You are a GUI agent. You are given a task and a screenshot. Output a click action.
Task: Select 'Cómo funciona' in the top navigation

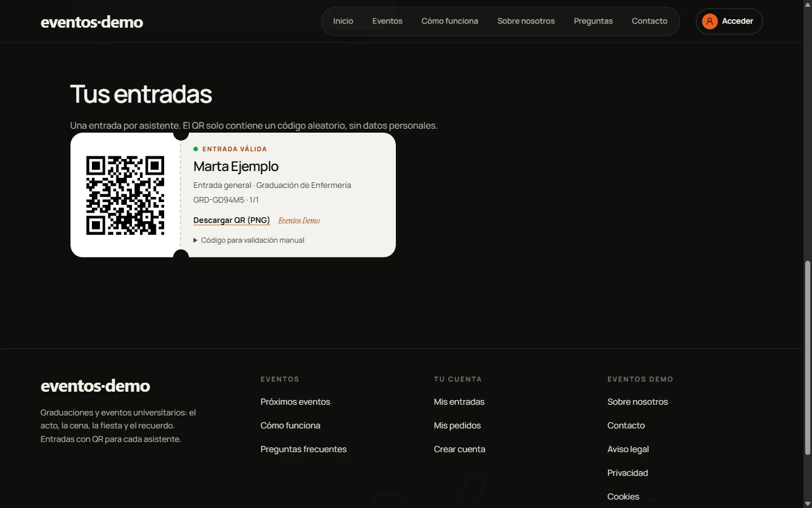(x=450, y=21)
